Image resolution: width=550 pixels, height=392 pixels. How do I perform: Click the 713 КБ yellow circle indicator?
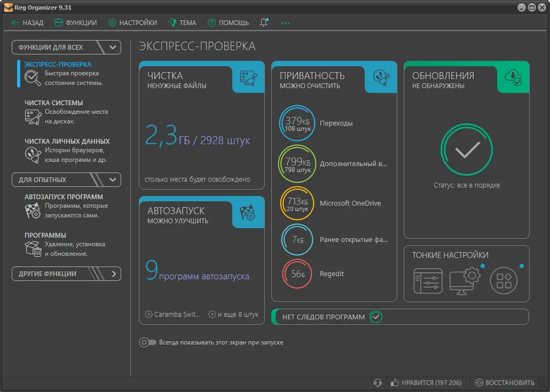(297, 203)
